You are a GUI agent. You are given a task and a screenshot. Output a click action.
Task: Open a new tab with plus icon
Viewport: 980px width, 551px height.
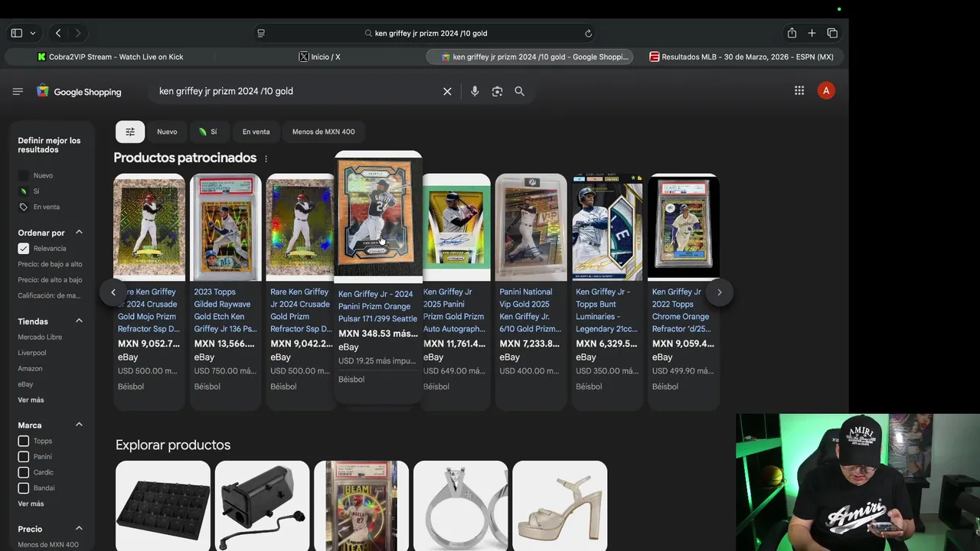click(812, 33)
